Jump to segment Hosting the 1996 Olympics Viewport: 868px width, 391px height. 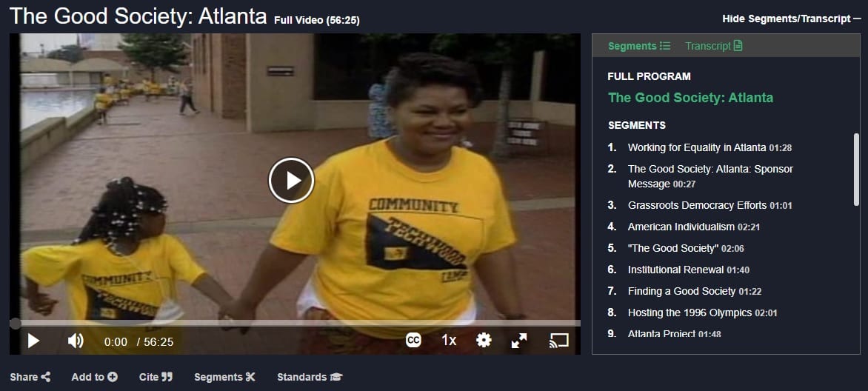(x=703, y=313)
